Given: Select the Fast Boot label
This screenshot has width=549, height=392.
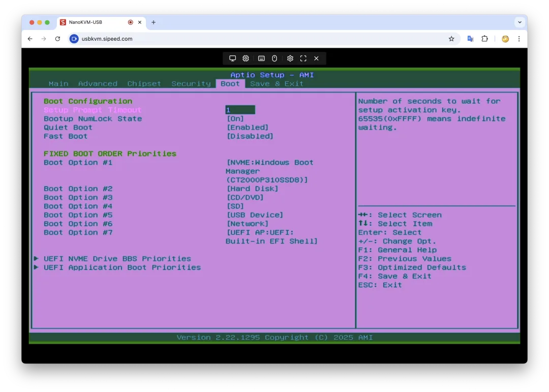Looking at the screenshot, I should 66,136.
